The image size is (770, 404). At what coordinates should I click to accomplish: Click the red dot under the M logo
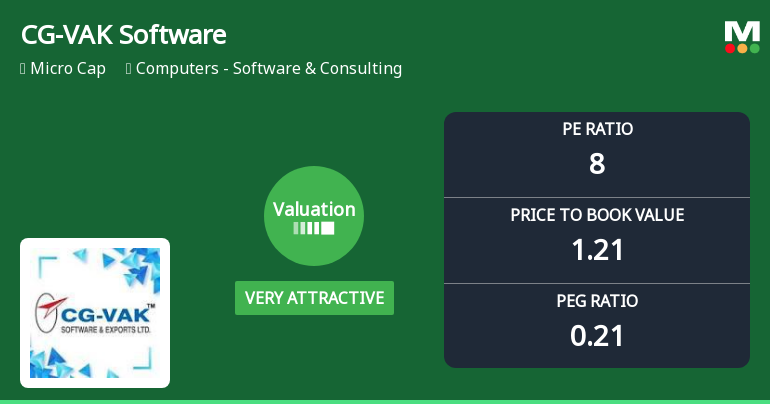731,48
